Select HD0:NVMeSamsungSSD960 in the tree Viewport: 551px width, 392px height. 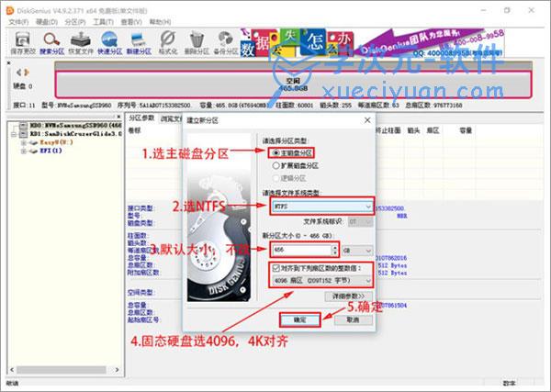75,126
